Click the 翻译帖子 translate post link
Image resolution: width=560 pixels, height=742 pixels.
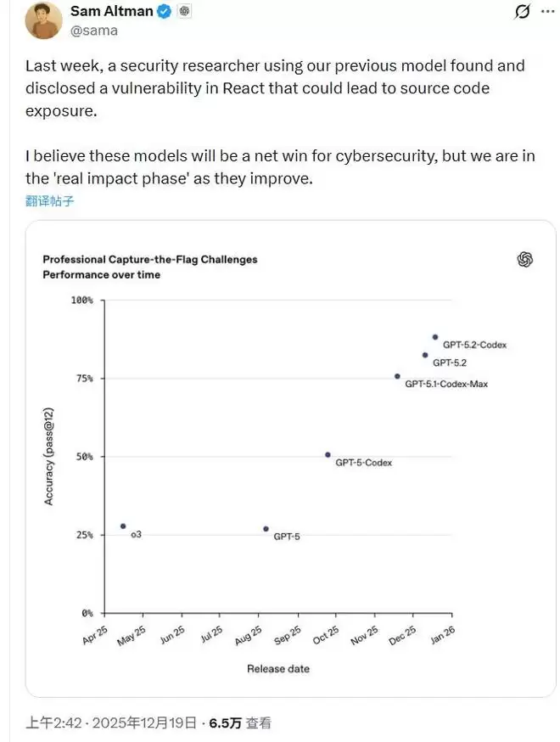coord(49,201)
